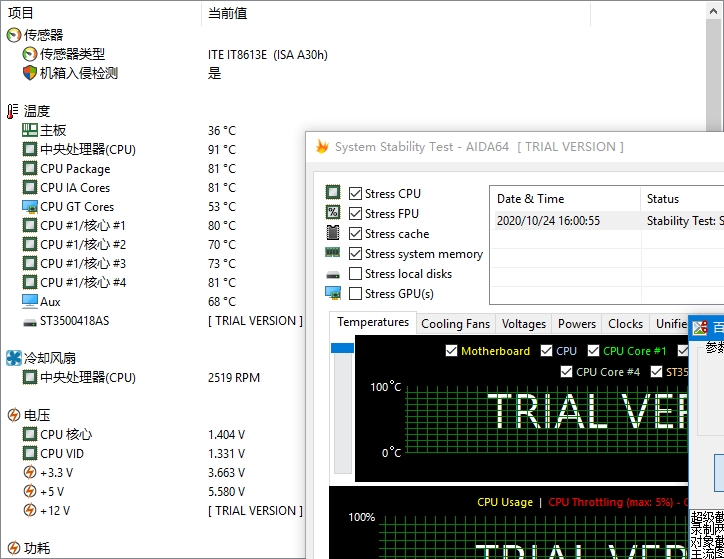Disable Stress cache checkbox
The image size is (724, 559).
pyautogui.click(x=355, y=233)
